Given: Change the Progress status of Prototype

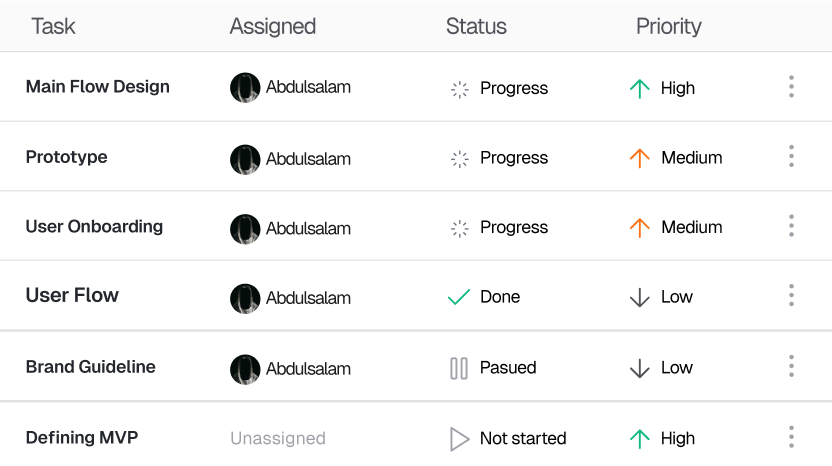Looking at the screenshot, I should [x=513, y=158].
